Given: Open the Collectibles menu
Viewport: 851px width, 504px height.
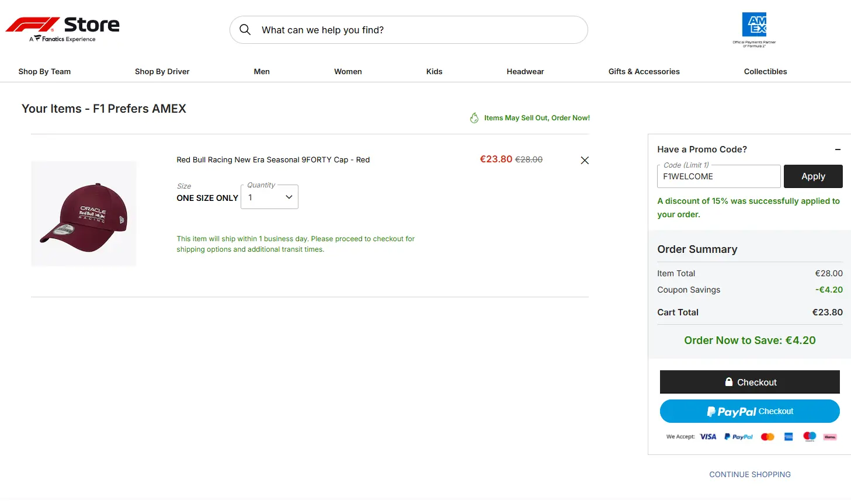Looking at the screenshot, I should 765,71.
